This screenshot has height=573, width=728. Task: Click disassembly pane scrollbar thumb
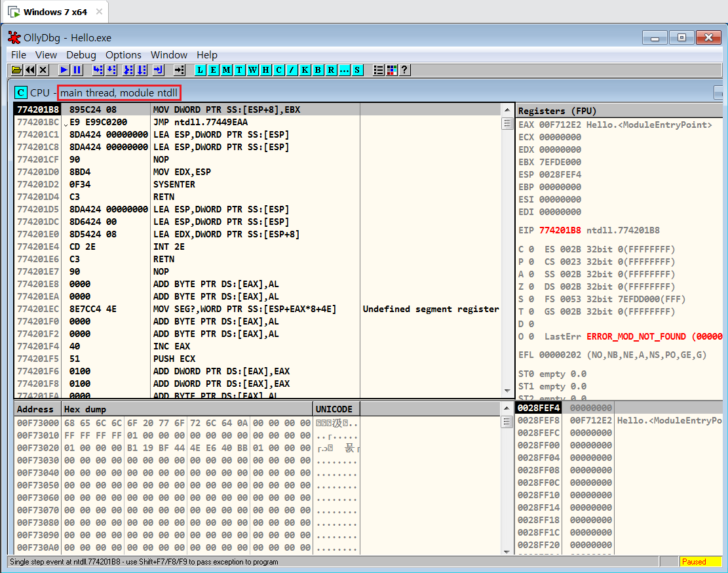507,124
